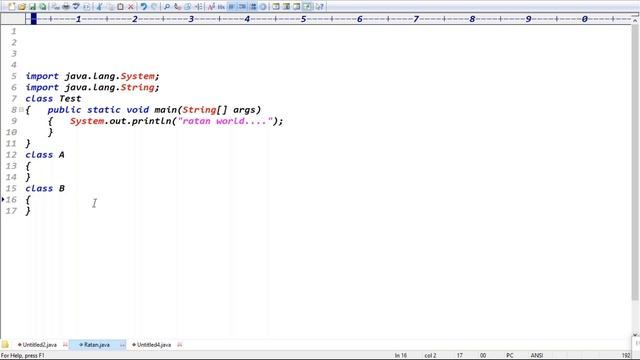This screenshot has height=360, width=640.
Task: Click the Save All toolbar icon
Action: tap(42, 7)
